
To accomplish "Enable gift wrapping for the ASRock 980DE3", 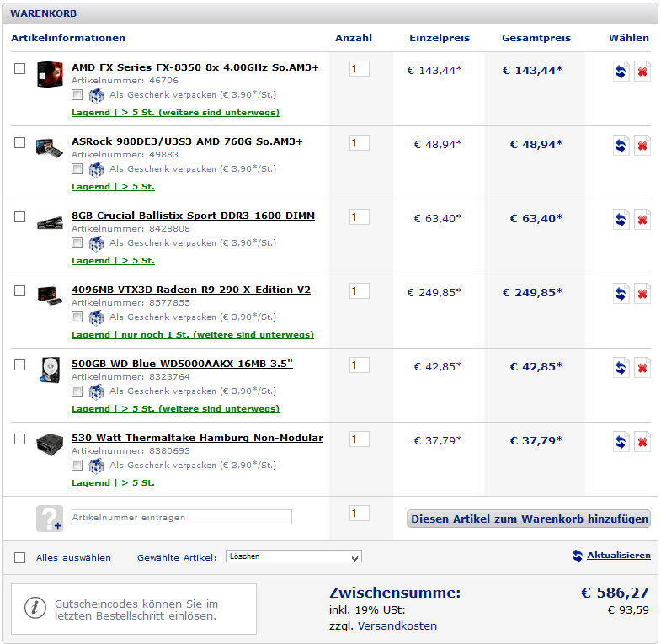I will pyautogui.click(x=77, y=169).
